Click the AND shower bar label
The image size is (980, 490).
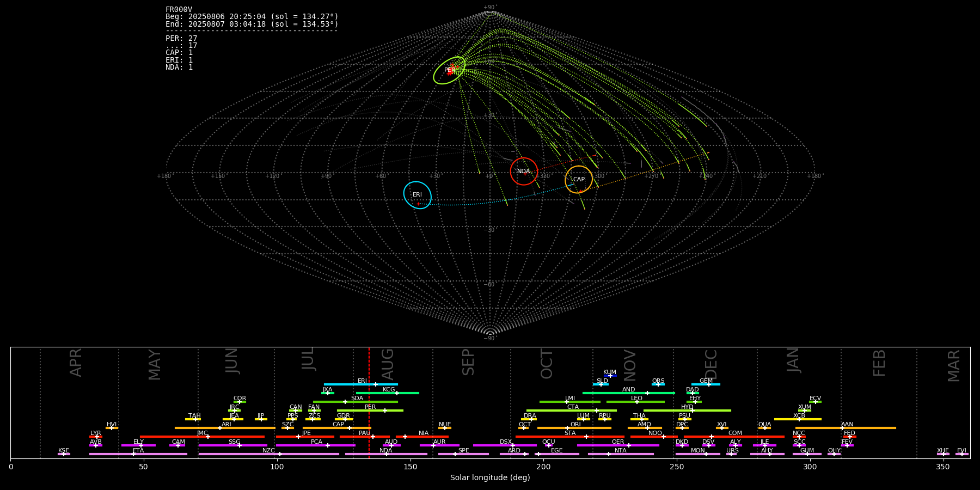coord(629,390)
